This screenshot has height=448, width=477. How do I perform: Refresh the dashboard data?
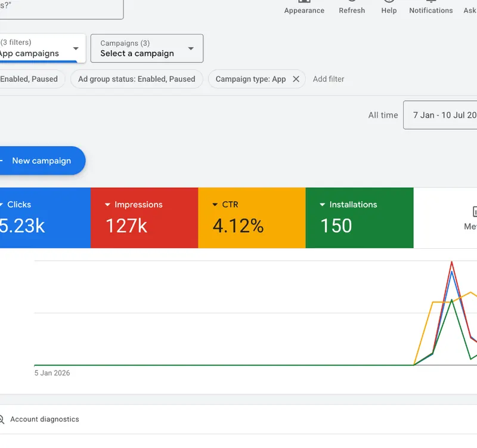click(352, 8)
